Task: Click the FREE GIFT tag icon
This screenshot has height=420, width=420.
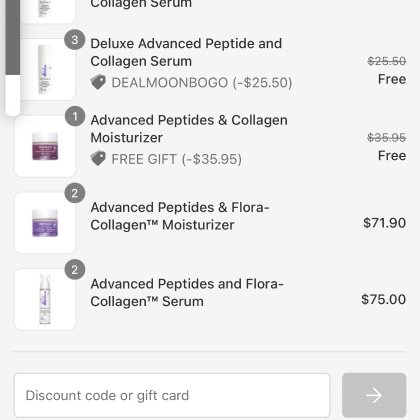Action: point(98,158)
